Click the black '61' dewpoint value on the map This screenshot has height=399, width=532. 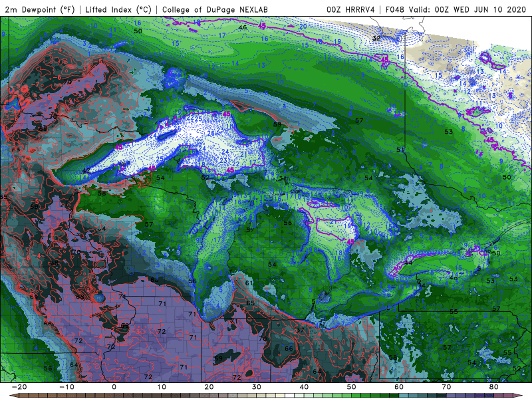click(x=249, y=283)
